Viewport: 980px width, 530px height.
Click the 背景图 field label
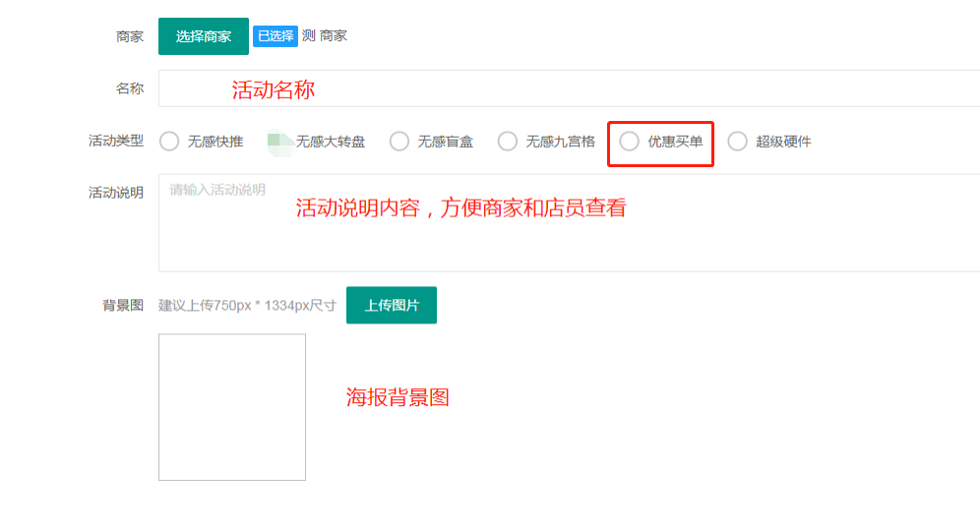[123, 305]
